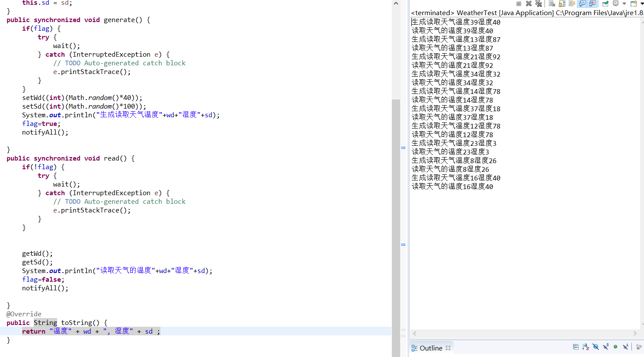
Task: Open the Open Console dropdown arrow
Action: (642, 3)
